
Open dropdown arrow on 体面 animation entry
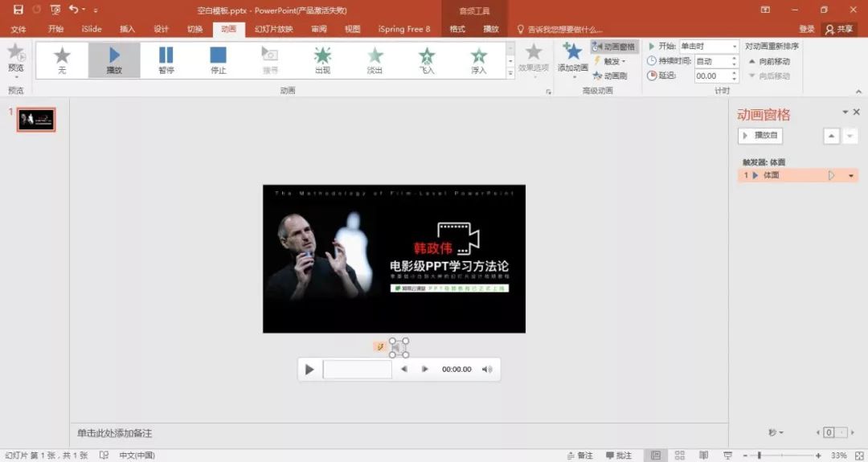coord(851,175)
